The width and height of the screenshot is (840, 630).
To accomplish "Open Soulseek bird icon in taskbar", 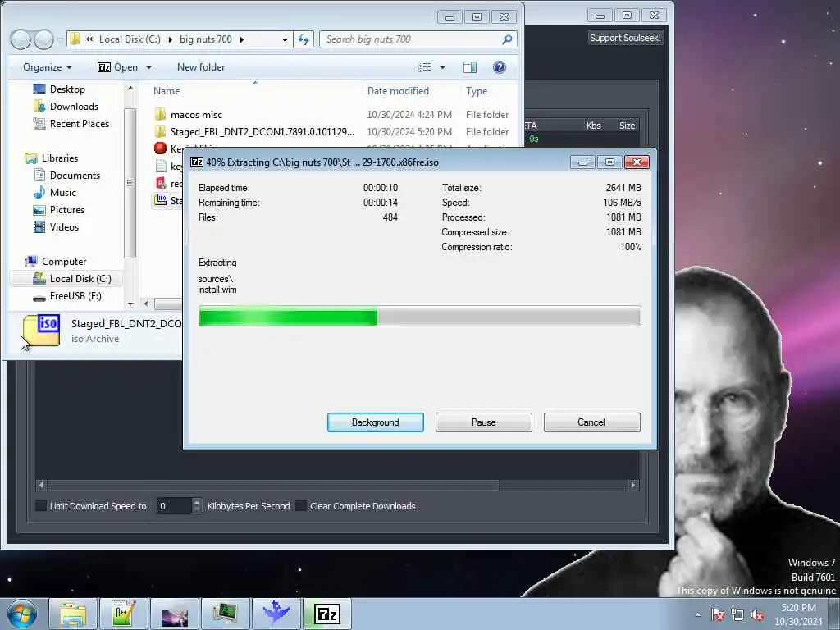I will [276, 614].
